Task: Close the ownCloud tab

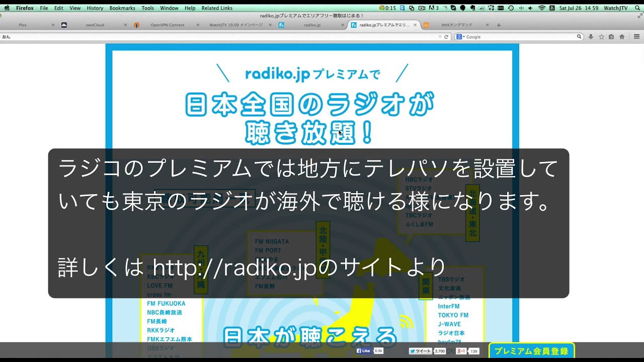Action: [x=125, y=25]
